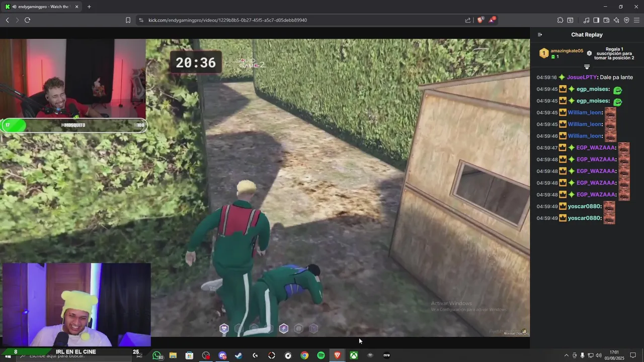Open the Brave VPN shield icon
The width and height of the screenshot is (644, 362).
[626, 20]
